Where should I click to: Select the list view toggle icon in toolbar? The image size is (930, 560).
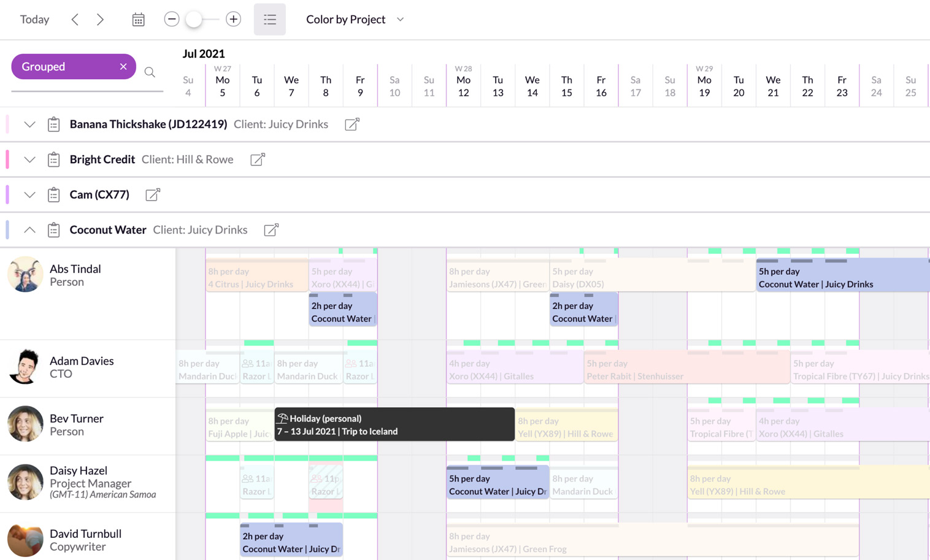click(269, 19)
